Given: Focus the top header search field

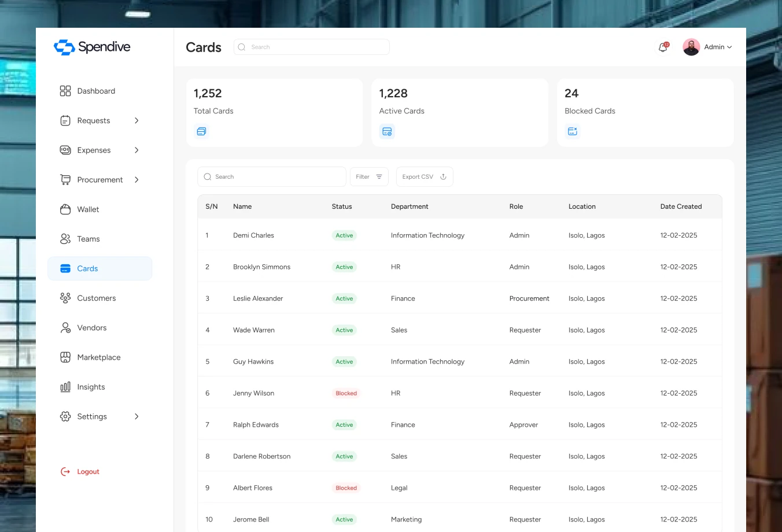Looking at the screenshot, I should click(312, 47).
